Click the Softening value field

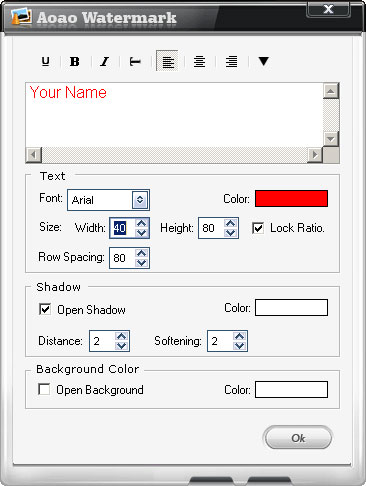click(220, 341)
